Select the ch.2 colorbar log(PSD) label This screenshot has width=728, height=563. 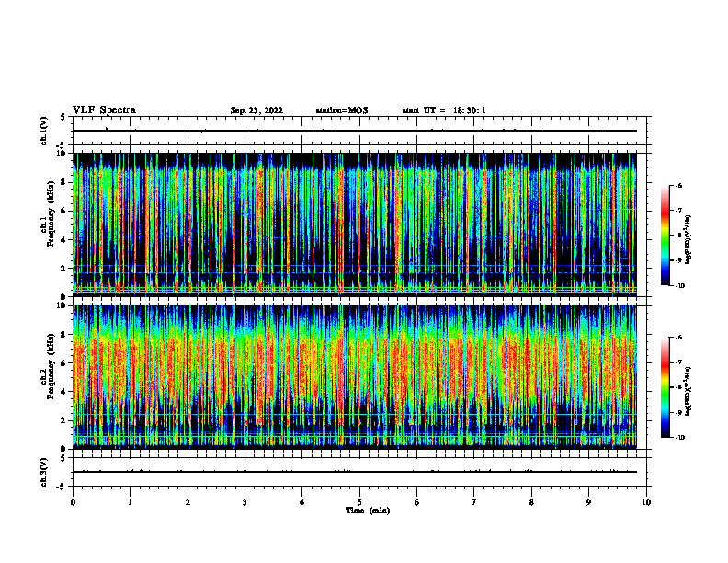(688, 391)
